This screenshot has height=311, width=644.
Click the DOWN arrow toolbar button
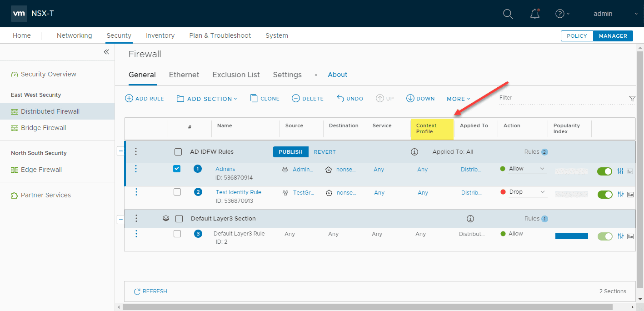pos(420,98)
